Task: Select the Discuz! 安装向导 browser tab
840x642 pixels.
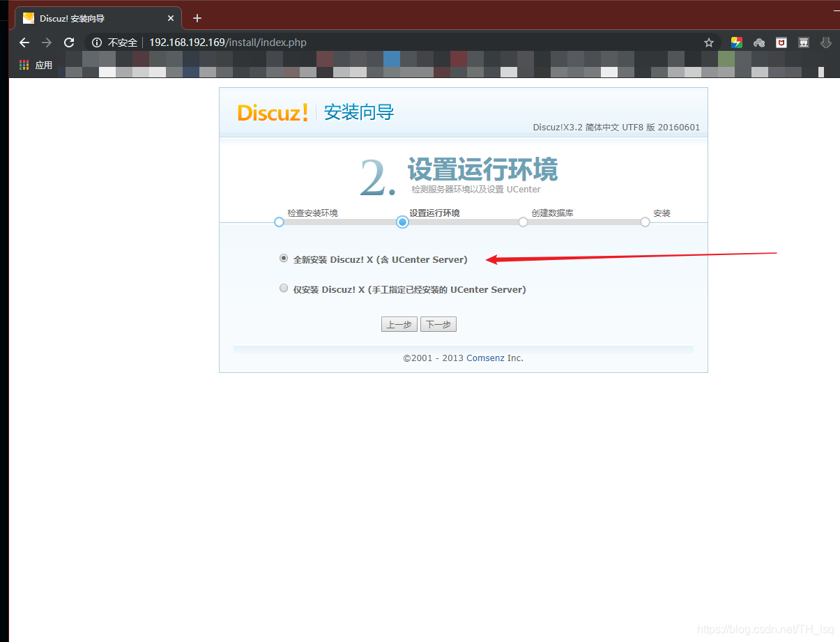Action: coord(98,18)
